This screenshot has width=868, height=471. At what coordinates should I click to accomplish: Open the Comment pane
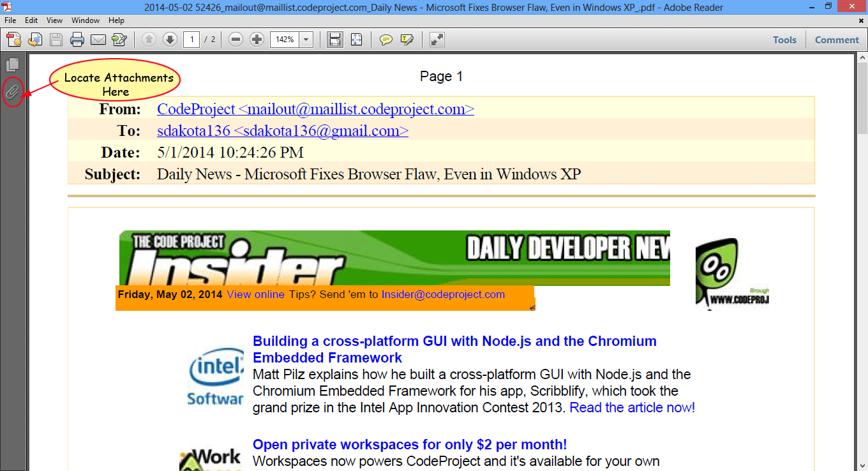point(837,40)
